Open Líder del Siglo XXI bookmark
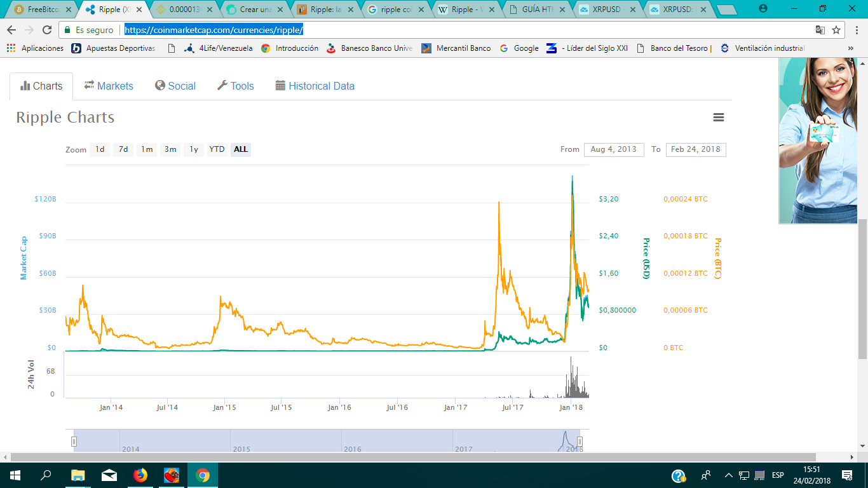 tap(588, 48)
